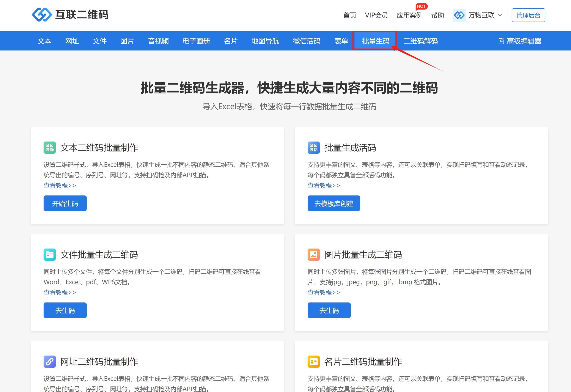Screen dimensions: 571x392
Task: Click 去生码 under 文件批量生成二维码
Action: pos(65,310)
